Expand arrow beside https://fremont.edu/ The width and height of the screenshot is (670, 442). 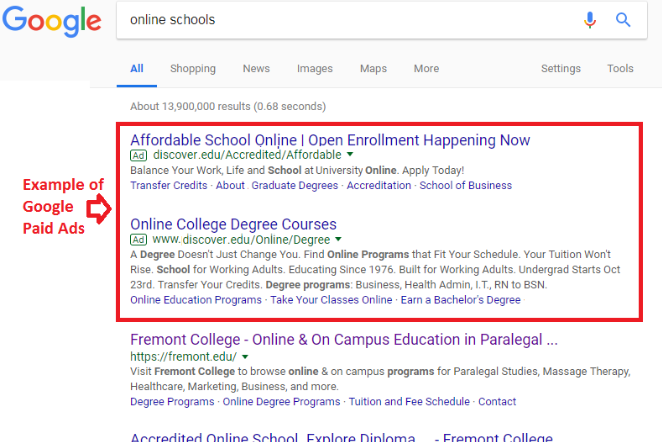point(245,357)
